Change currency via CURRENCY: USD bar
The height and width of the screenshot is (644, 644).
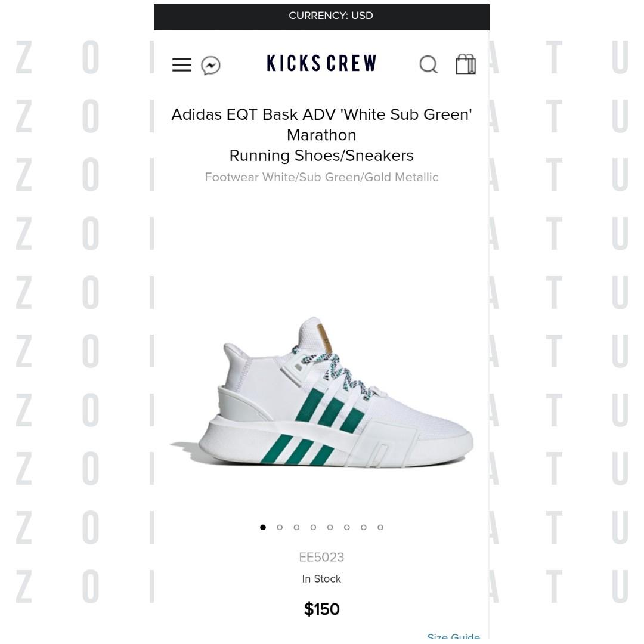321,17
